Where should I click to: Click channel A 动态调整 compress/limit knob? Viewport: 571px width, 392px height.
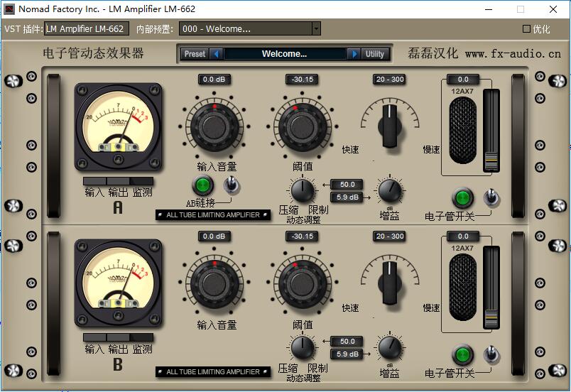[x=303, y=191]
